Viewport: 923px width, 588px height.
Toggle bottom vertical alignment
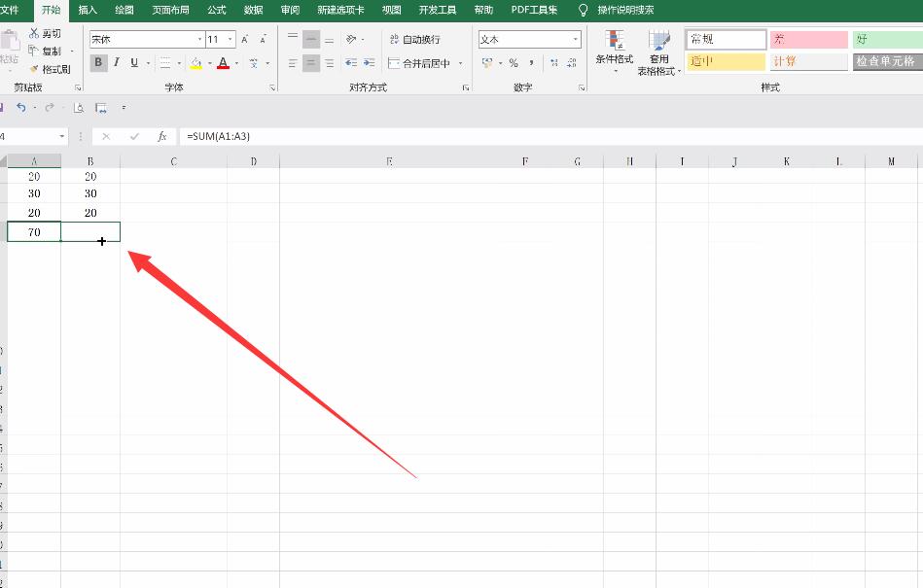(x=329, y=40)
